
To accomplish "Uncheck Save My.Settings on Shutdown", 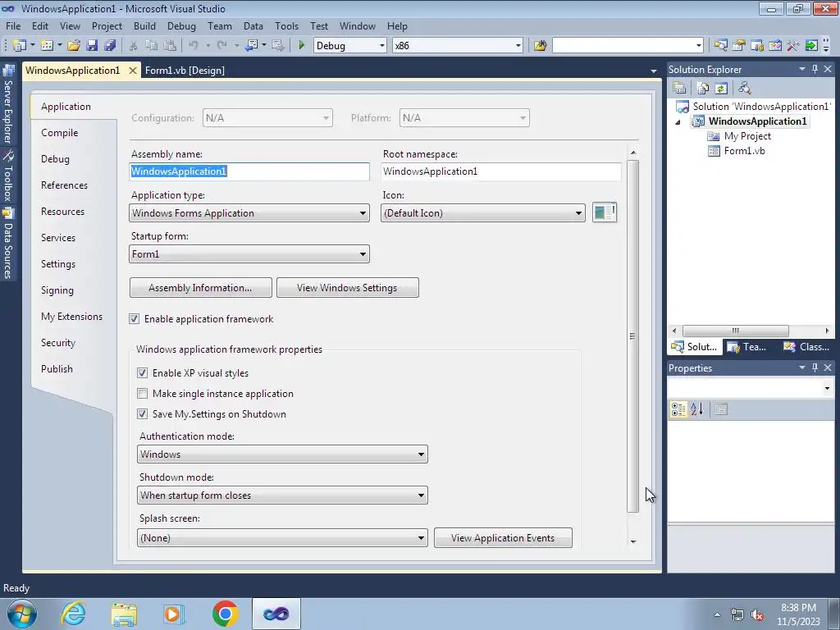I will (x=142, y=413).
